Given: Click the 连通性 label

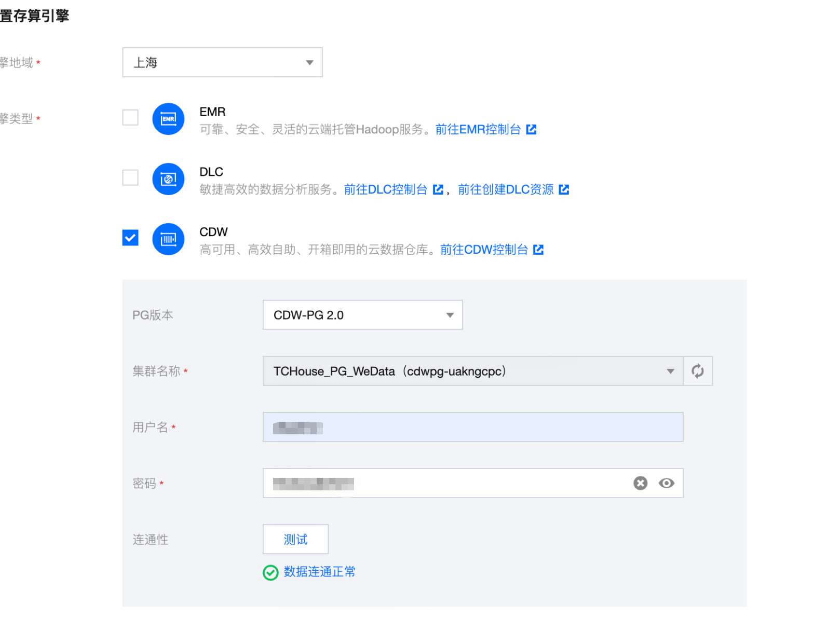Looking at the screenshot, I should tap(151, 540).
